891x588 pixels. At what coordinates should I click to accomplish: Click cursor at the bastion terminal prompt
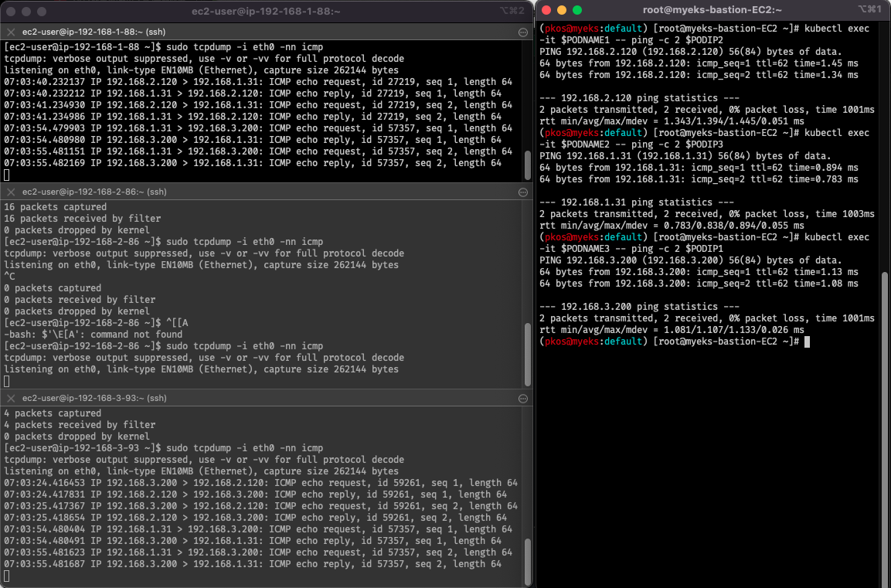click(x=807, y=342)
